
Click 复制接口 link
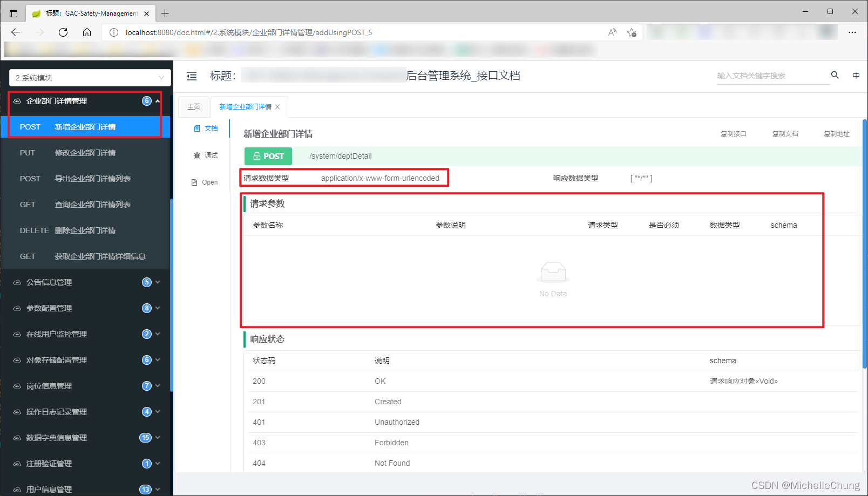click(733, 134)
